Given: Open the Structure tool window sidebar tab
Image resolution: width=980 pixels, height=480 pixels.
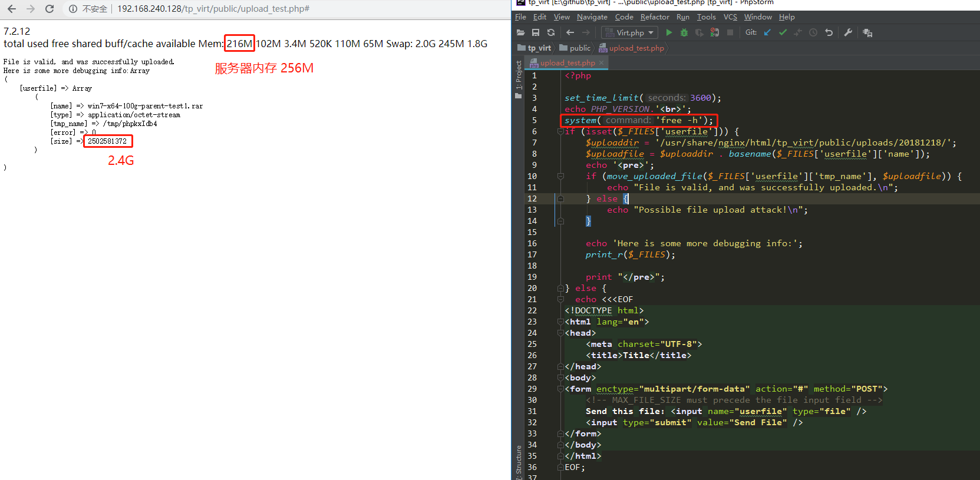Looking at the screenshot, I should click(519, 462).
